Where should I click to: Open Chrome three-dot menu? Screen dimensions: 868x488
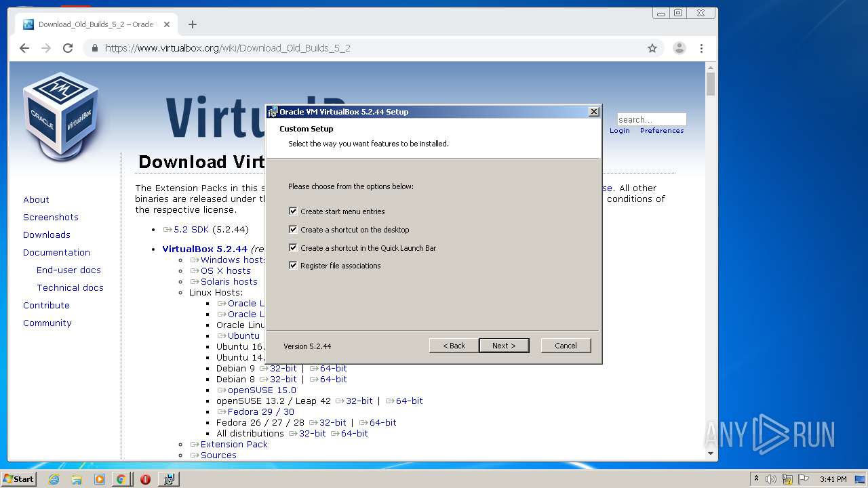tap(701, 48)
